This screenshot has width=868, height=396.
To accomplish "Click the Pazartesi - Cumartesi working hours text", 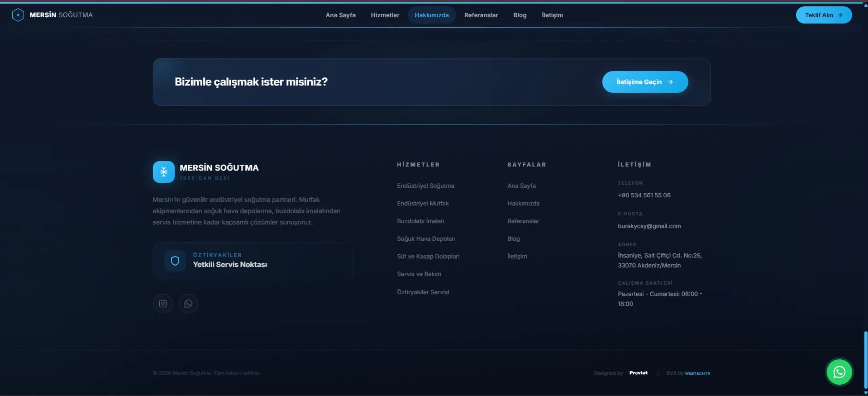I will (660, 299).
